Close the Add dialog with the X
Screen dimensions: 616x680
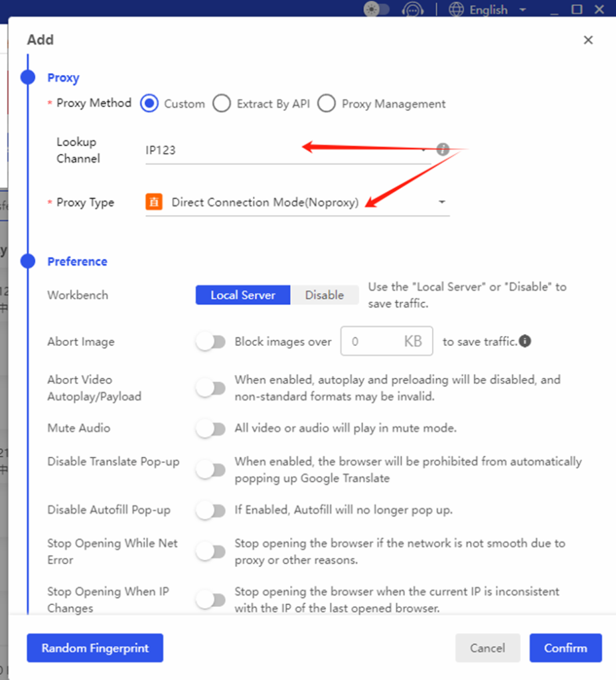pos(587,40)
